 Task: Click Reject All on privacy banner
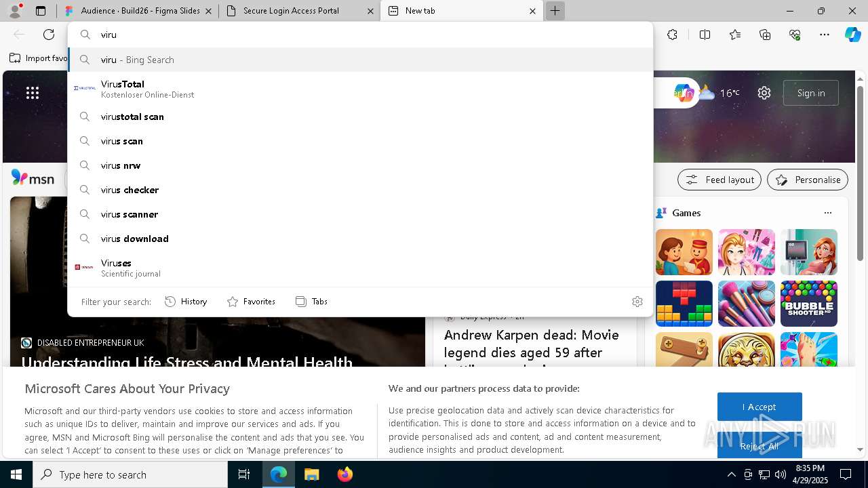tap(759, 445)
